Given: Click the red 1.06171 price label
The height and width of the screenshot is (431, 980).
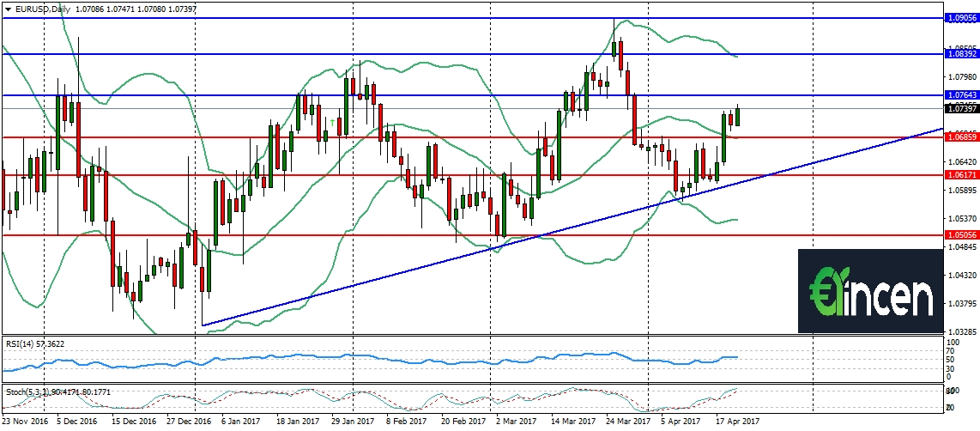Looking at the screenshot, I should [963, 175].
